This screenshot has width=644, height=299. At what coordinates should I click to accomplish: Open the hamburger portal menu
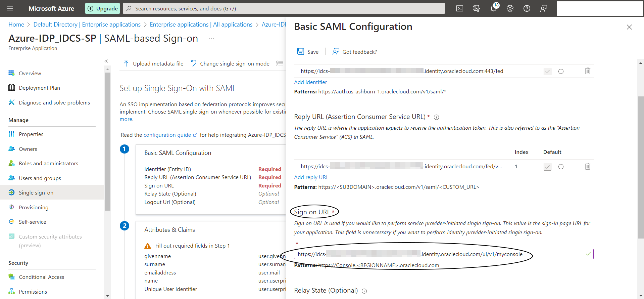coord(10,8)
